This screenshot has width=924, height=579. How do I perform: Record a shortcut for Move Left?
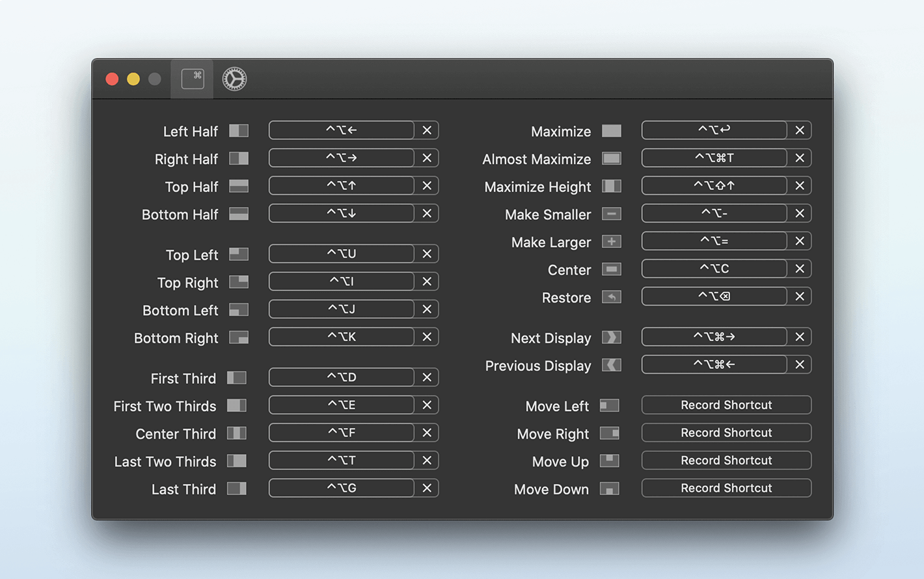(x=726, y=405)
